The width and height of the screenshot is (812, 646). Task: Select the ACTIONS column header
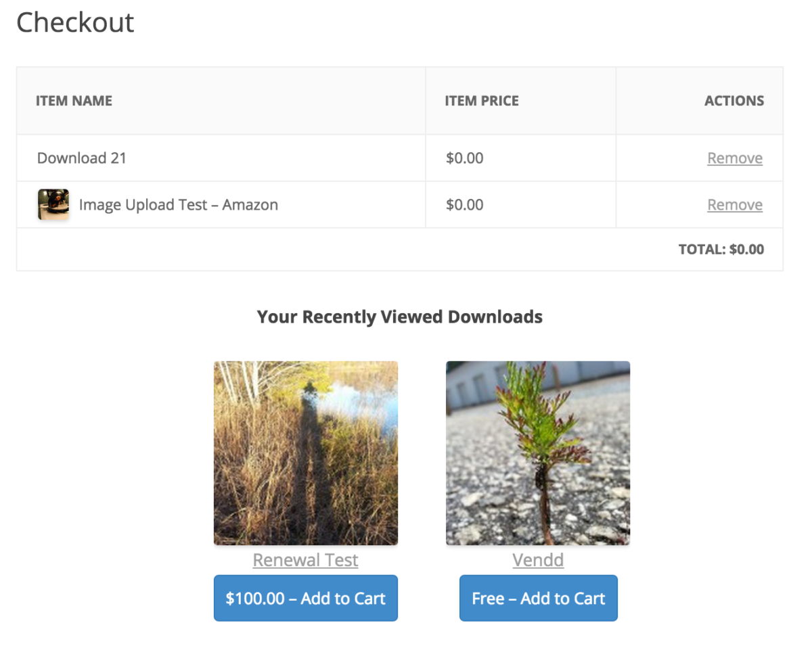(x=734, y=100)
